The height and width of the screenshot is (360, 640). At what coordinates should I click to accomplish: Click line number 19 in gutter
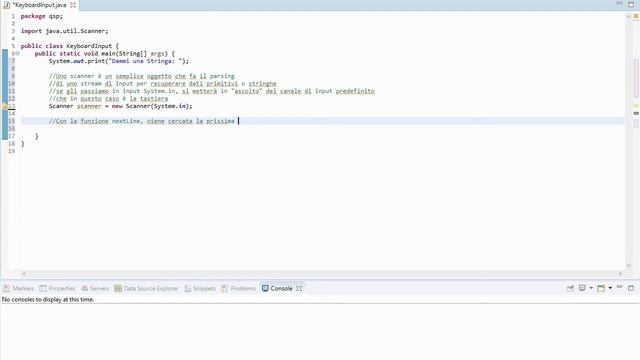(x=11, y=151)
